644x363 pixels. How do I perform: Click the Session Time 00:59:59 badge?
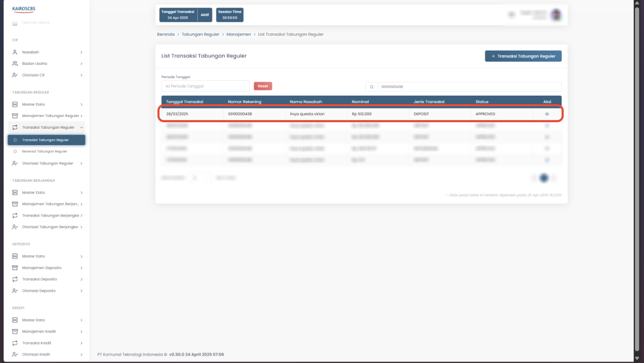[230, 15]
